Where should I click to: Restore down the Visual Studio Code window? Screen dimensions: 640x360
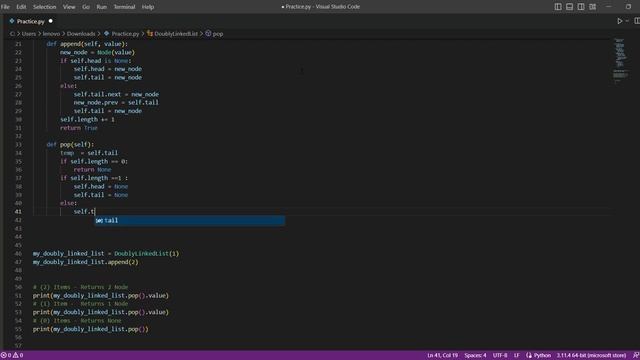click(x=629, y=7)
